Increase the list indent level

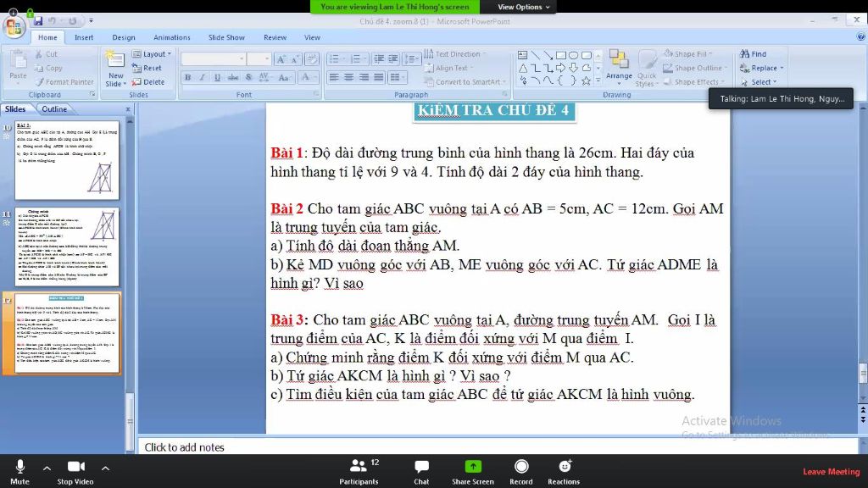393,59
